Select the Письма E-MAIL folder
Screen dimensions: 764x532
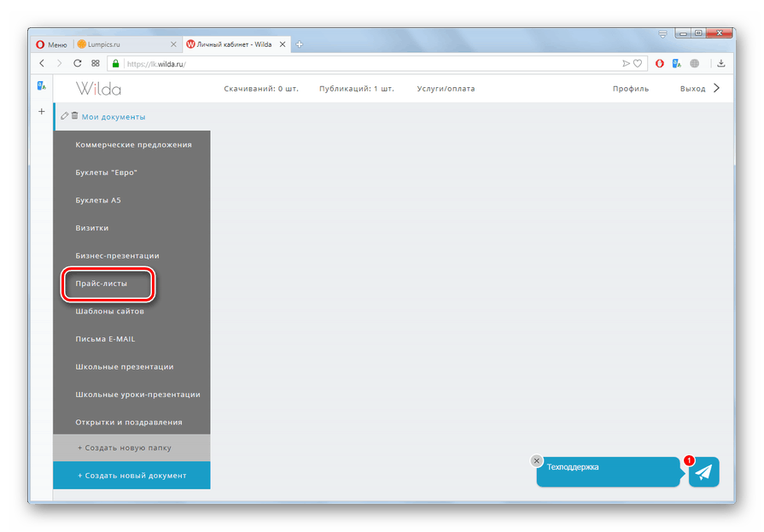coord(132,339)
